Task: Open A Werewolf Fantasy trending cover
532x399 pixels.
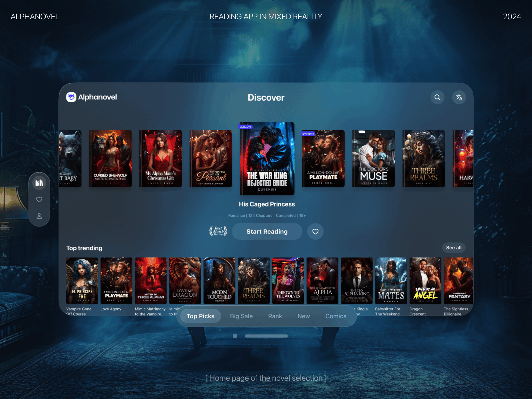Action: 459,281
